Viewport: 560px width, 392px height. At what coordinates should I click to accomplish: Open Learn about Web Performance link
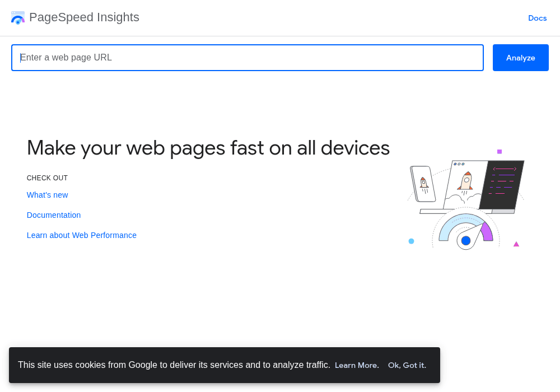pyautogui.click(x=81, y=235)
